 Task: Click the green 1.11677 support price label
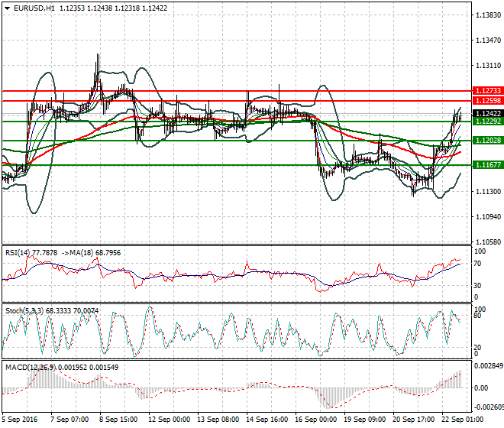(488, 165)
